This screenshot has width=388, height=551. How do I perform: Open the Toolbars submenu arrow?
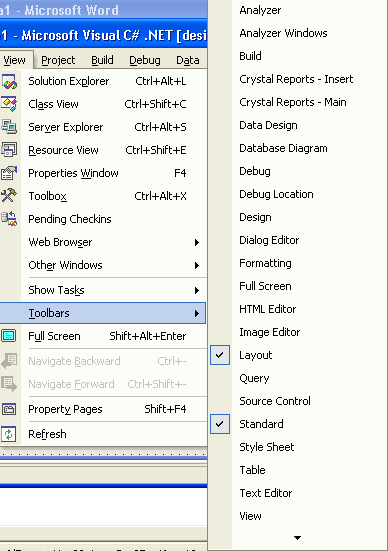197,313
